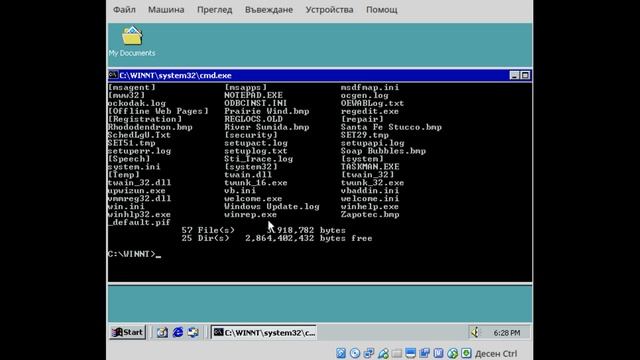Click regedit.exe in the listing
The height and width of the screenshot is (360, 640).
369,111
